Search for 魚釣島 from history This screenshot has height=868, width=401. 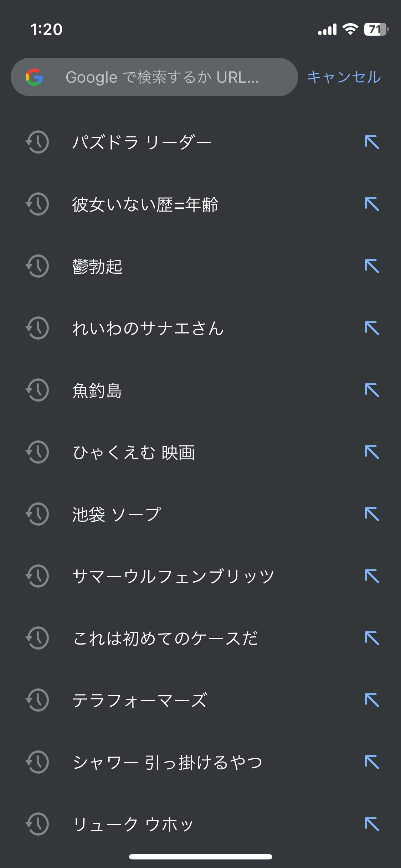pyautogui.click(x=97, y=390)
